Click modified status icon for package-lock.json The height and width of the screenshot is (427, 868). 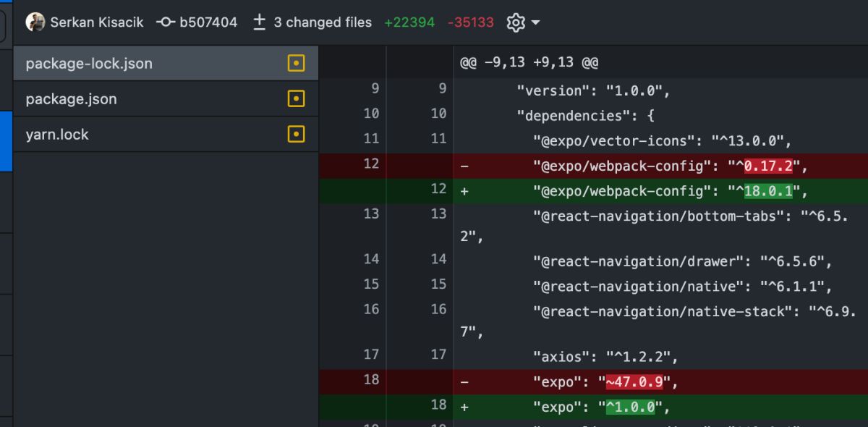tap(296, 64)
